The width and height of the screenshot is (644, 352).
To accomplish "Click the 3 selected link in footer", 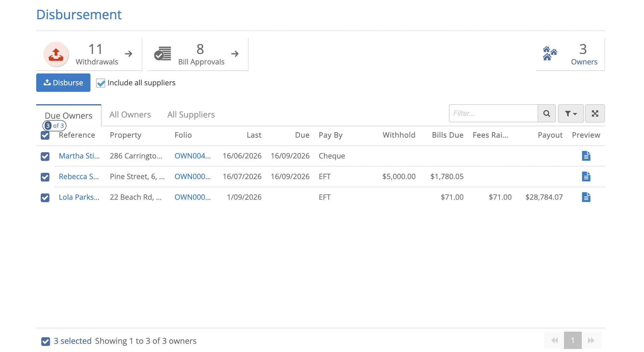I will (x=73, y=341).
